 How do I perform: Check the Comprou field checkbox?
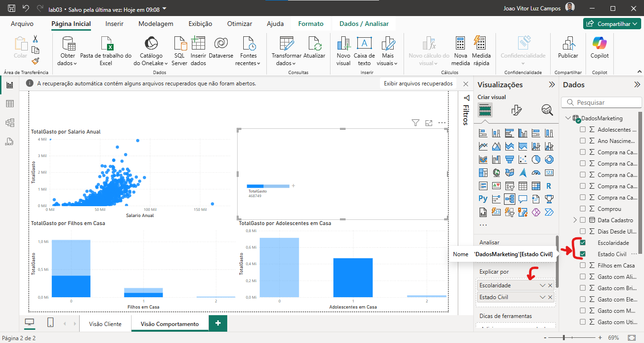coord(583,209)
